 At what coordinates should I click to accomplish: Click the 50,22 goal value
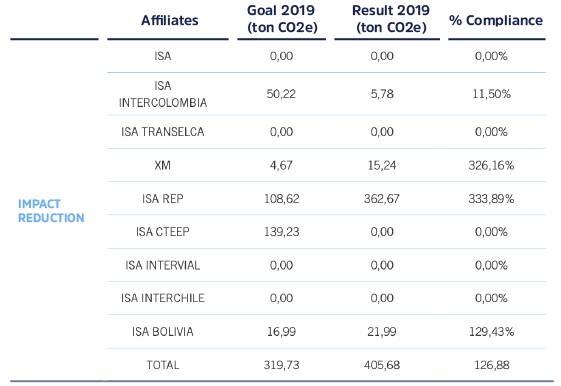click(x=281, y=94)
